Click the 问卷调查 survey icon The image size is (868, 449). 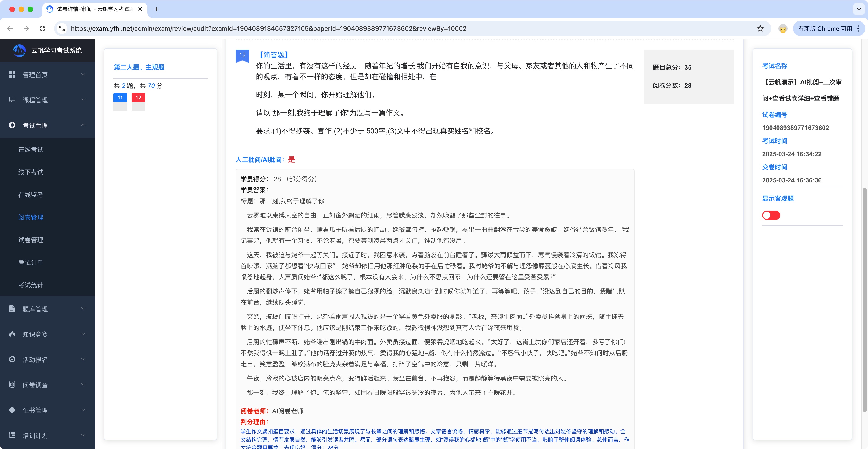(12, 385)
